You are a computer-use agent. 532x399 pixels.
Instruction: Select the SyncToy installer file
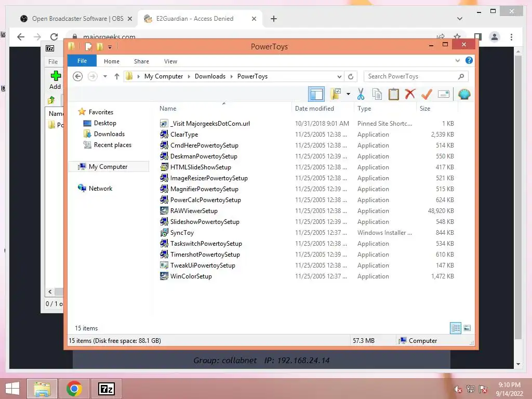(182, 232)
